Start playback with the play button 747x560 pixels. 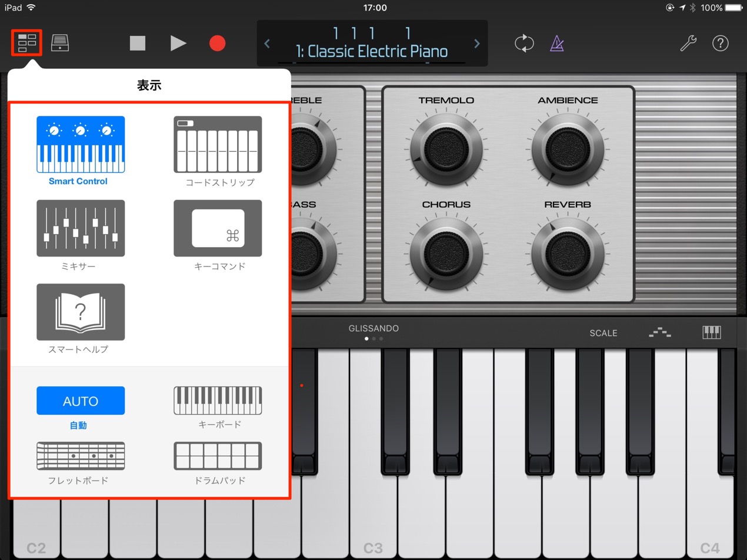coord(178,43)
